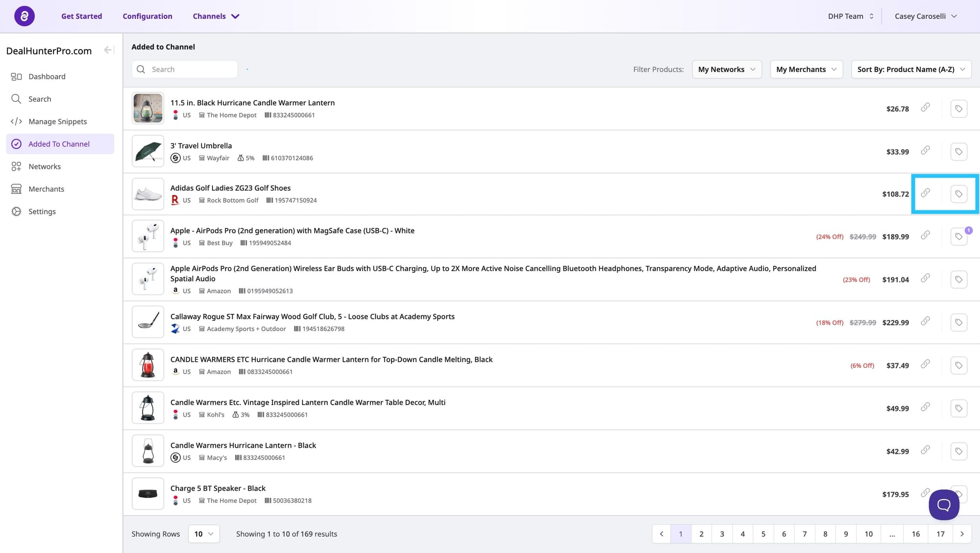
Task: Open the Black Hurricane Candle Lantern thumbnail
Action: 148,108
